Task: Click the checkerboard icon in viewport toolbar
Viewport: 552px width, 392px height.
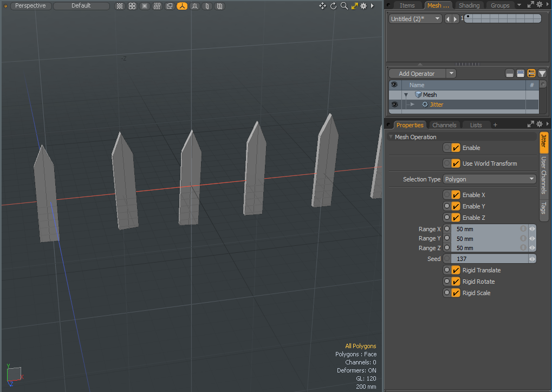Action: click(x=120, y=6)
